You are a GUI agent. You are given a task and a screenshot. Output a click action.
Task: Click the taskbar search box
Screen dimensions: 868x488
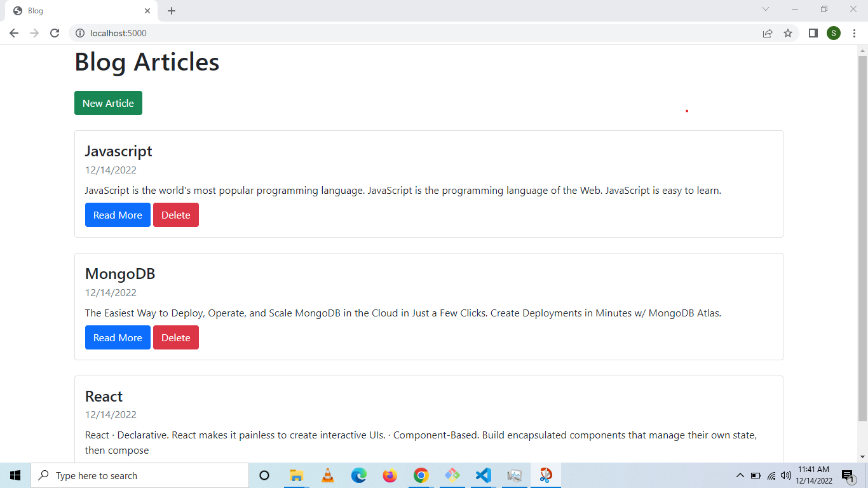tap(140, 475)
